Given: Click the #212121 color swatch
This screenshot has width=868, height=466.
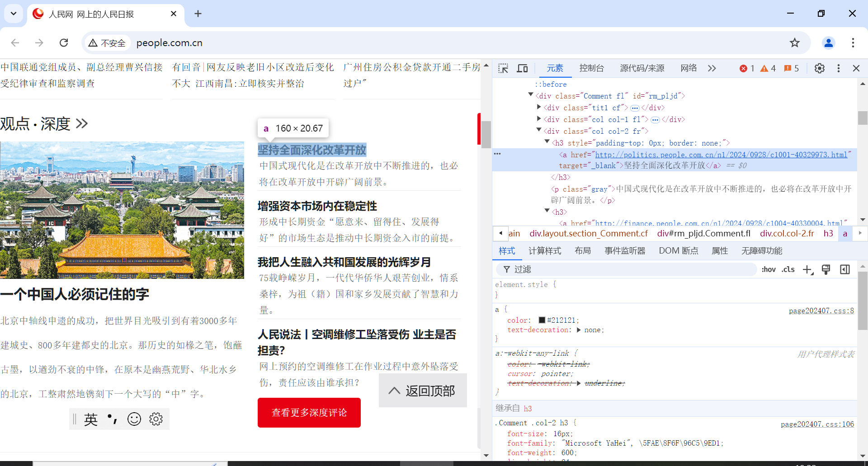Looking at the screenshot, I should (x=542, y=320).
